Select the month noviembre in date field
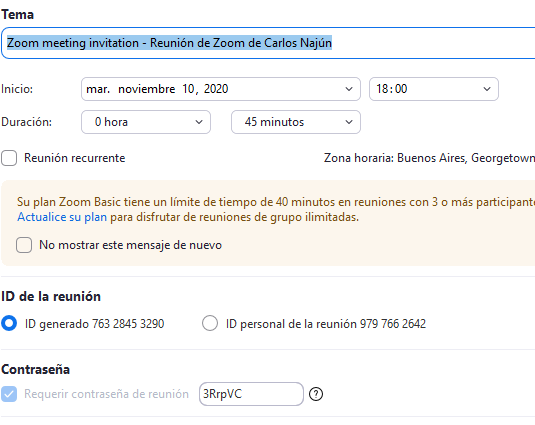The height and width of the screenshot is (425, 535). pyautogui.click(x=147, y=89)
